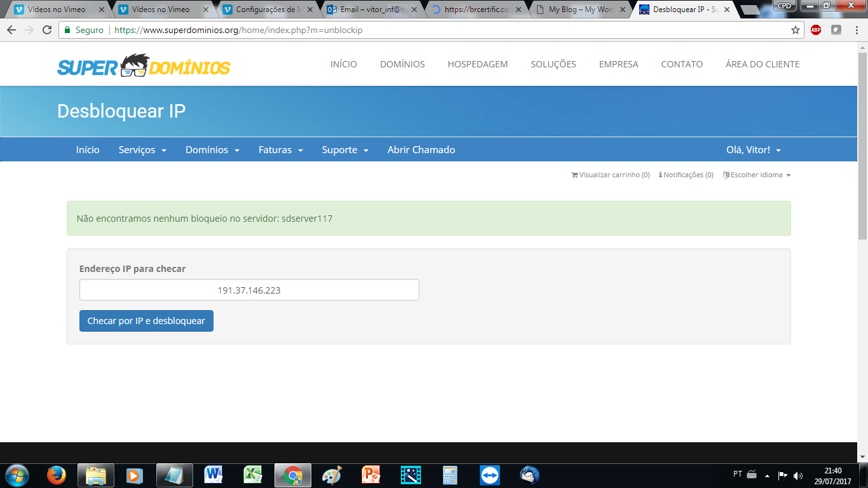Open the Olá, Vitor! user dropdown
The width and height of the screenshot is (868, 488).
point(753,150)
